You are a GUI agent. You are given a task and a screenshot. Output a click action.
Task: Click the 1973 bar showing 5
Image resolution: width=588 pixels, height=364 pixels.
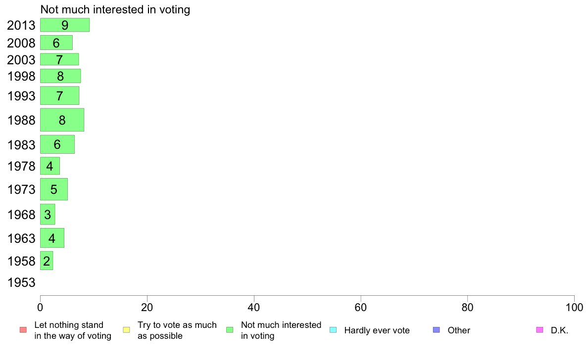click(54, 189)
